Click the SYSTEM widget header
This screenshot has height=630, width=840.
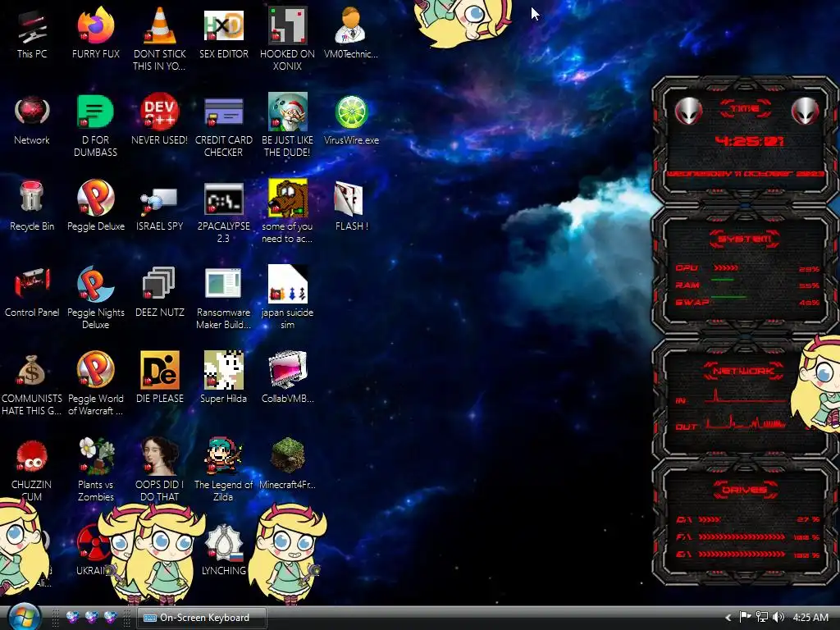pos(745,239)
